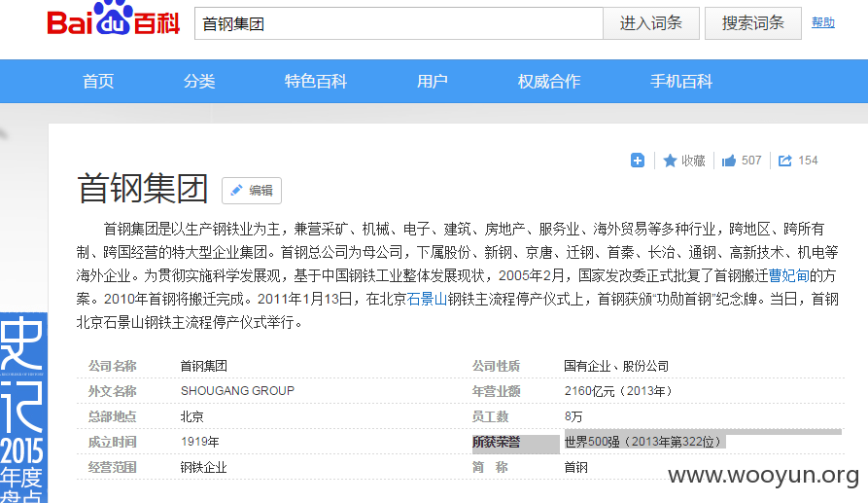Click the Baidu Baike logo
This screenshot has width=868, height=503.
coord(114,19)
